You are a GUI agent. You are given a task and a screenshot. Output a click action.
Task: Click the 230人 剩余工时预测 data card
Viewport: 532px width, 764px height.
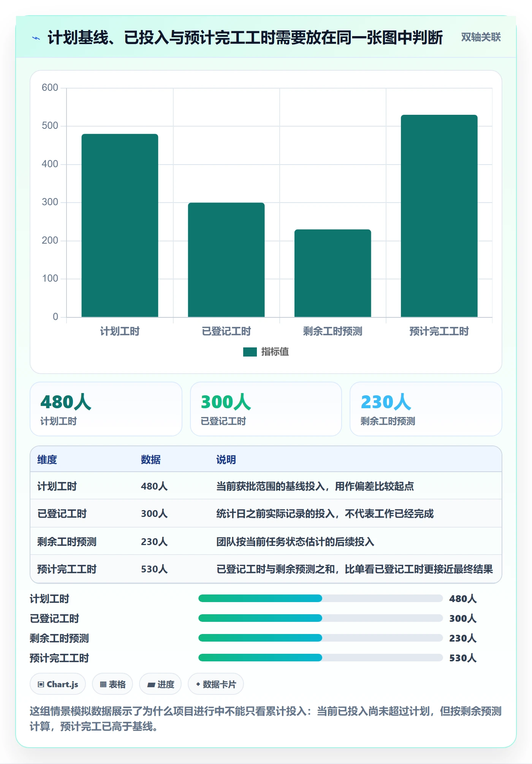click(x=426, y=409)
